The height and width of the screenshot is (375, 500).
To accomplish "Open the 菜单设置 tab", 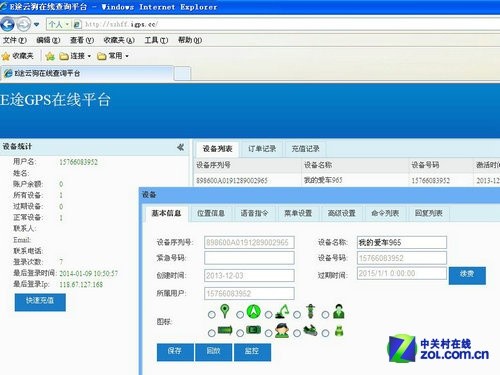I will (298, 213).
